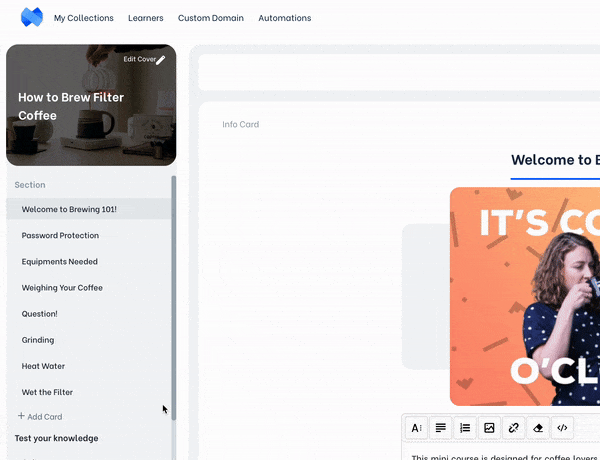
Task: Click the Edit Cover pencil icon
Action: click(x=160, y=60)
